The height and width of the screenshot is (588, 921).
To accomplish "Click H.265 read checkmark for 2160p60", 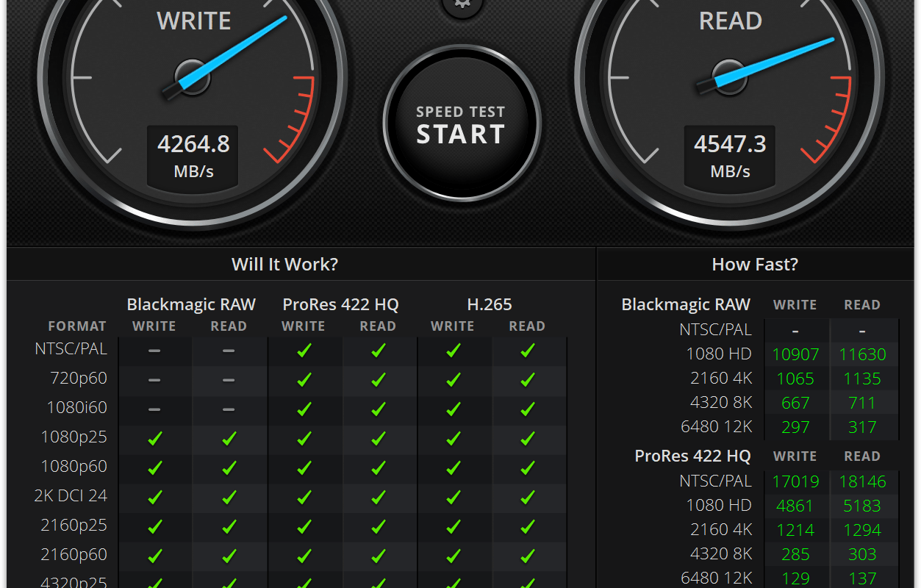I will tap(527, 556).
